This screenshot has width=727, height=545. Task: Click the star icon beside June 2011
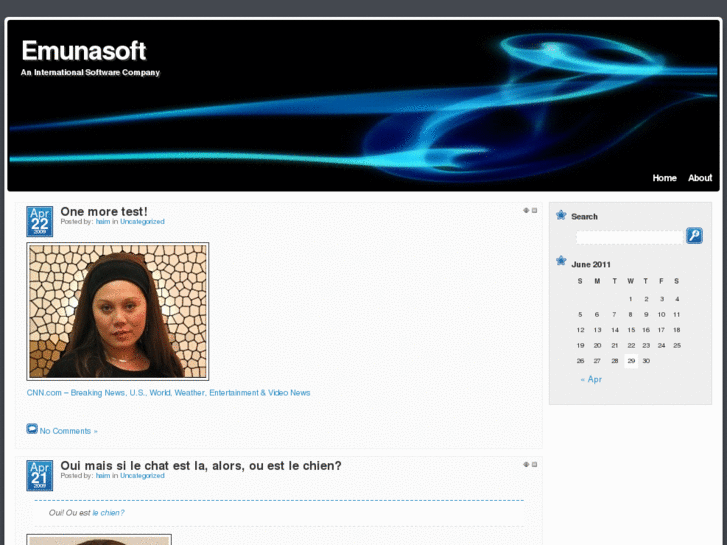tap(561, 262)
